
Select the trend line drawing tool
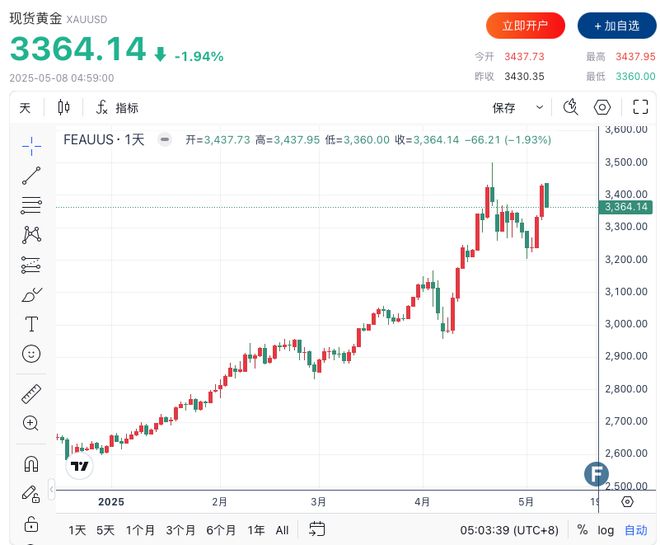[x=32, y=176]
